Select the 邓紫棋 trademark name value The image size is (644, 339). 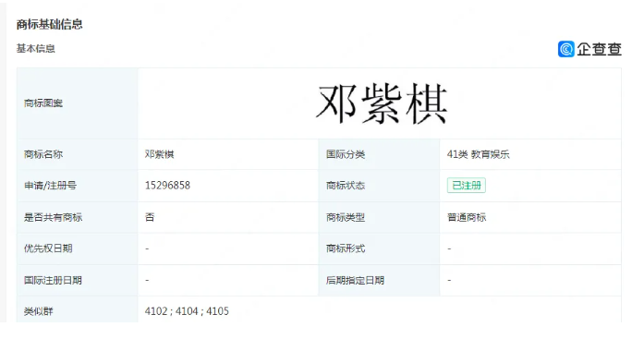pos(159,155)
